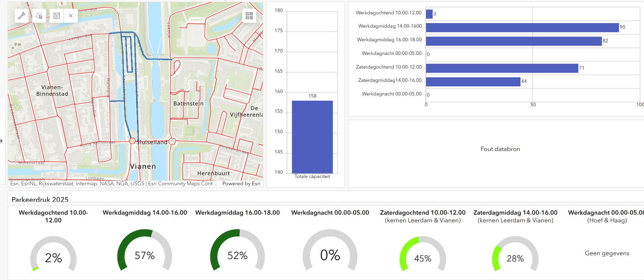Image resolution: width=644 pixels, height=280 pixels.
Task: Click the Powered by Esri link
Action: pyautogui.click(x=241, y=184)
